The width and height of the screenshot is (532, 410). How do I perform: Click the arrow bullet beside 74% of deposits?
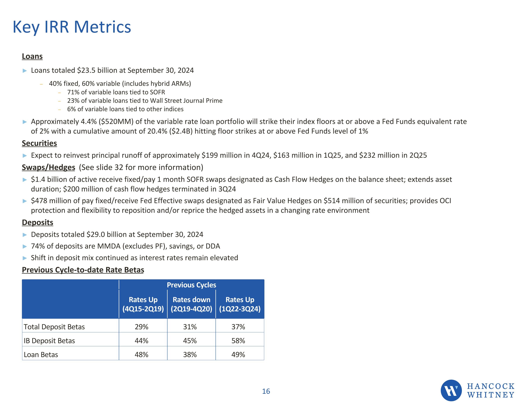tap(25, 247)
